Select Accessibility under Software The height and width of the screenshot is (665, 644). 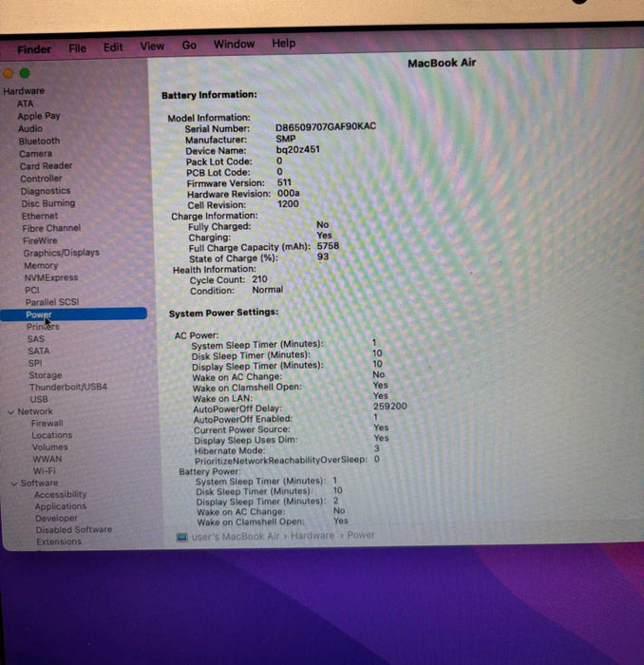pos(61,495)
